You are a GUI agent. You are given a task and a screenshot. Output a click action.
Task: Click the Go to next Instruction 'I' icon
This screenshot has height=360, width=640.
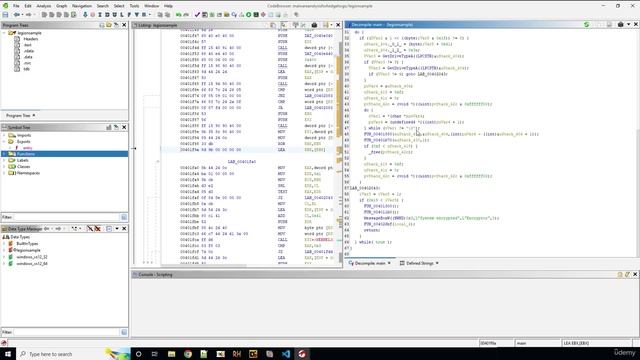tap(100, 15)
